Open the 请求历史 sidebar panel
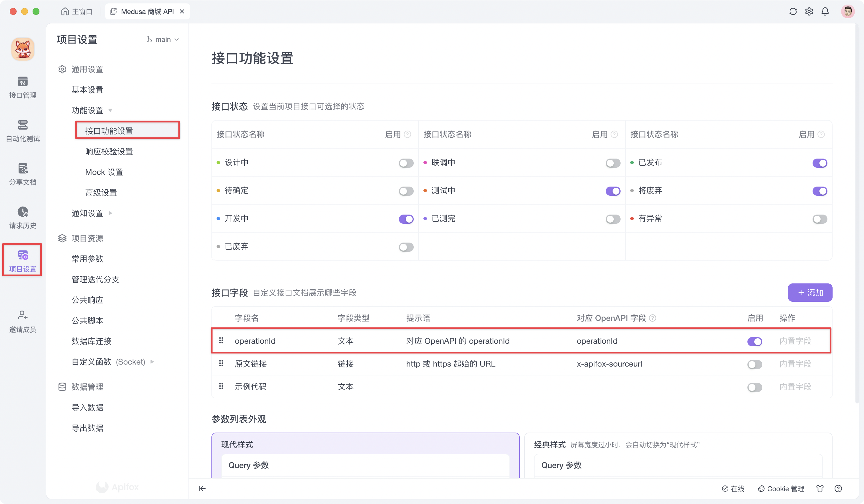This screenshot has height=504, width=864. (x=22, y=217)
